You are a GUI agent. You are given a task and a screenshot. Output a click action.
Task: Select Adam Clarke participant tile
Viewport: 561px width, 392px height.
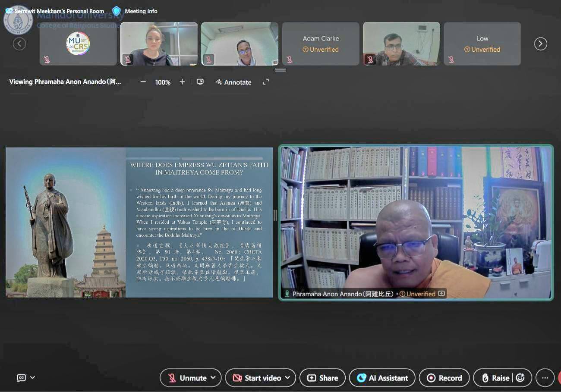click(321, 44)
